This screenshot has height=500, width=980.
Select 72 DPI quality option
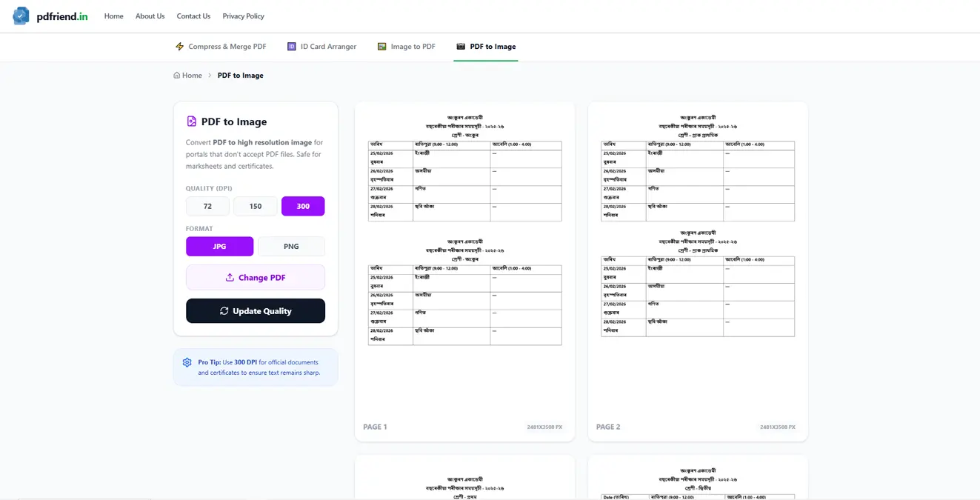pos(207,206)
